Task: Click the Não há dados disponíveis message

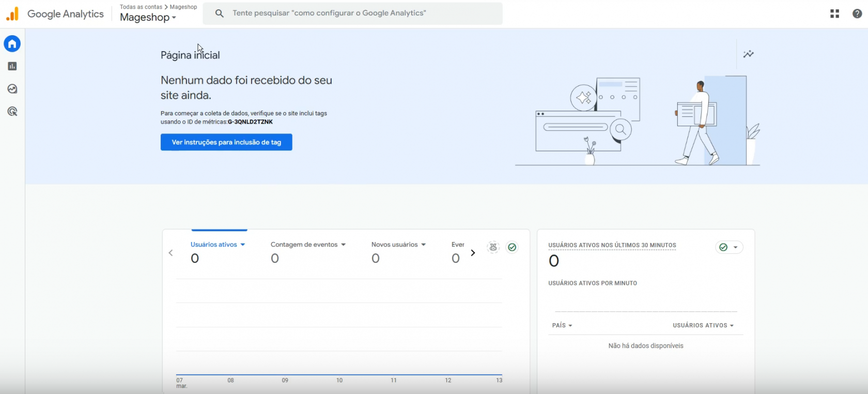Action: coord(646,346)
